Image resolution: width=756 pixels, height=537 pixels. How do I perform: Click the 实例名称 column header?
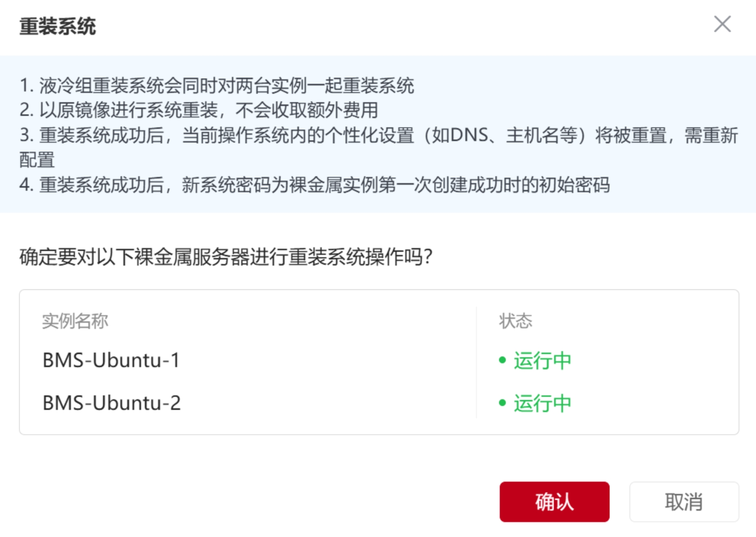pyautogui.click(x=75, y=321)
